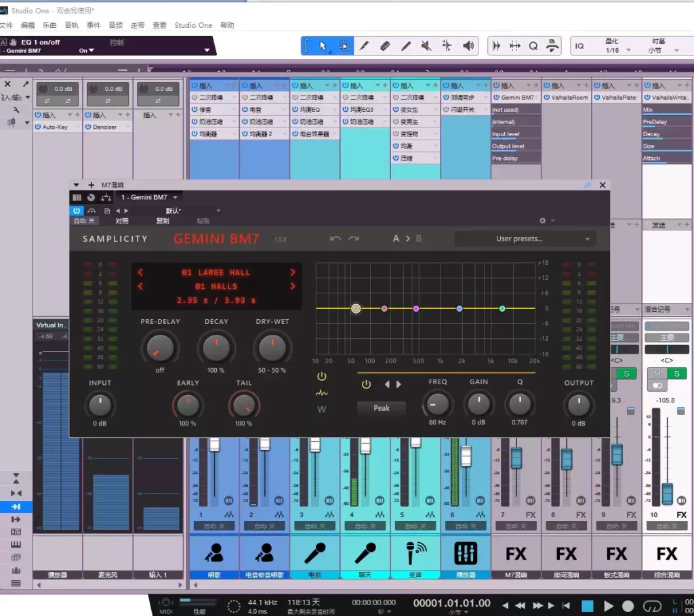Open the 帮助 menu
694x616 pixels.
227,25
